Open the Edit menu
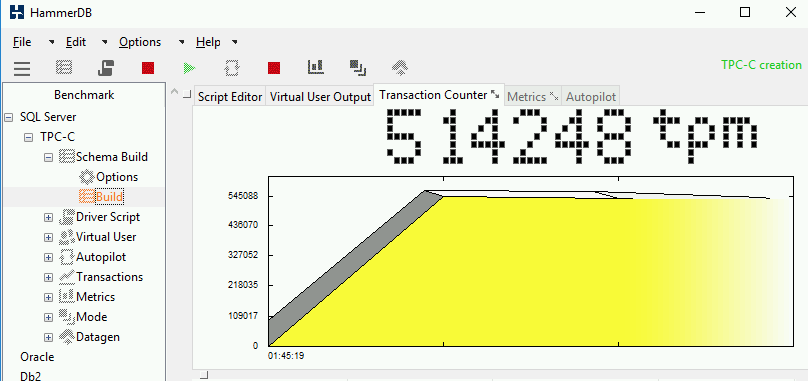 [x=76, y=42]
